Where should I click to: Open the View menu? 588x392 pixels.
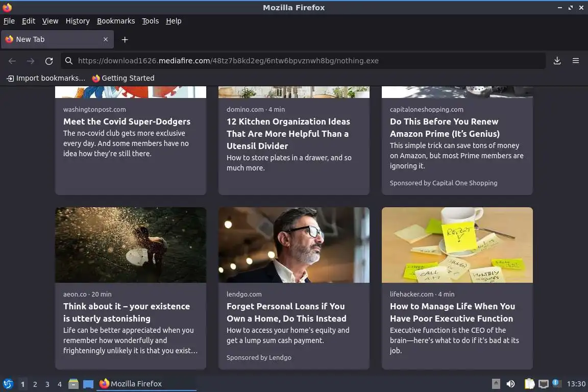[50, 21]
